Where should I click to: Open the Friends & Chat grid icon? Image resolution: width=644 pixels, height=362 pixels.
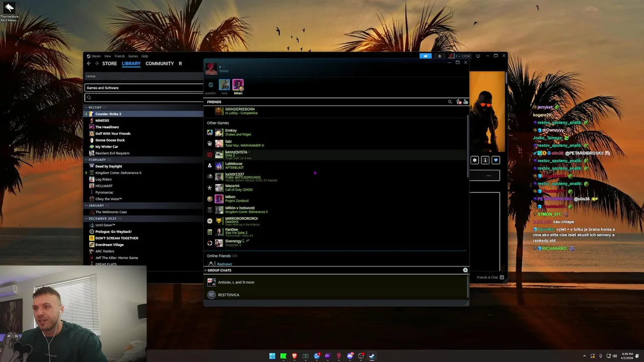502,277
